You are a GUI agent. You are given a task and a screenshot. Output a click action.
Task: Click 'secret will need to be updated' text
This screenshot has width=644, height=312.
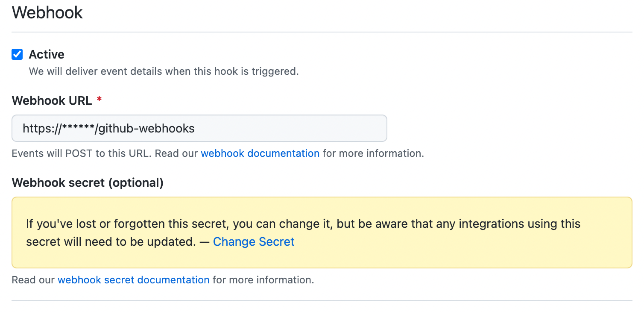(x=111, y=242)
